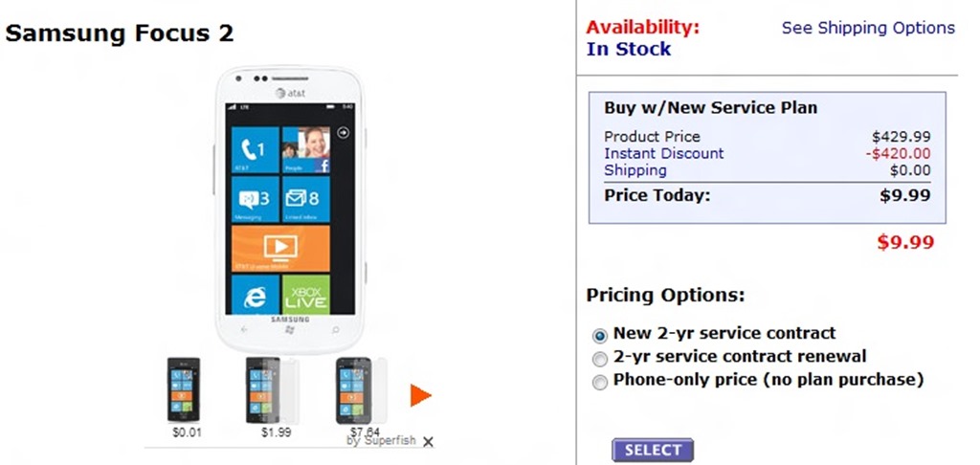Click the orange next arrow beside thumbnails

(421, 395)
